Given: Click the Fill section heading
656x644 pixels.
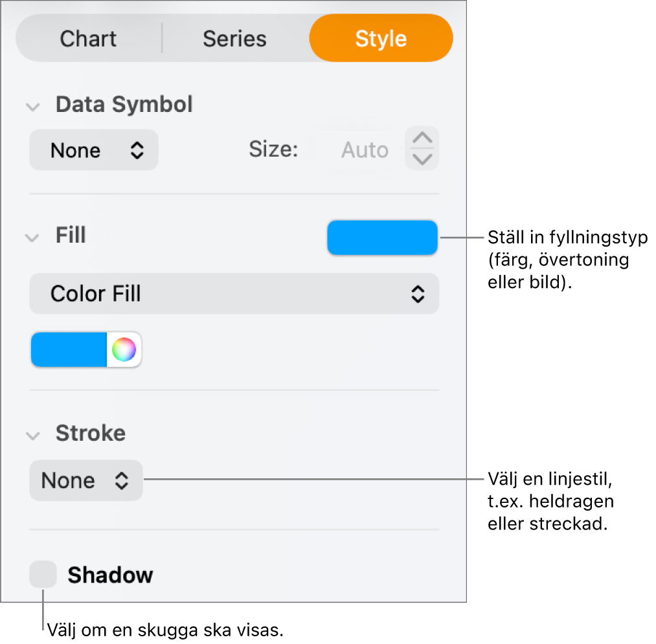Looking at the screenshot, I should (x=71, y=236).
